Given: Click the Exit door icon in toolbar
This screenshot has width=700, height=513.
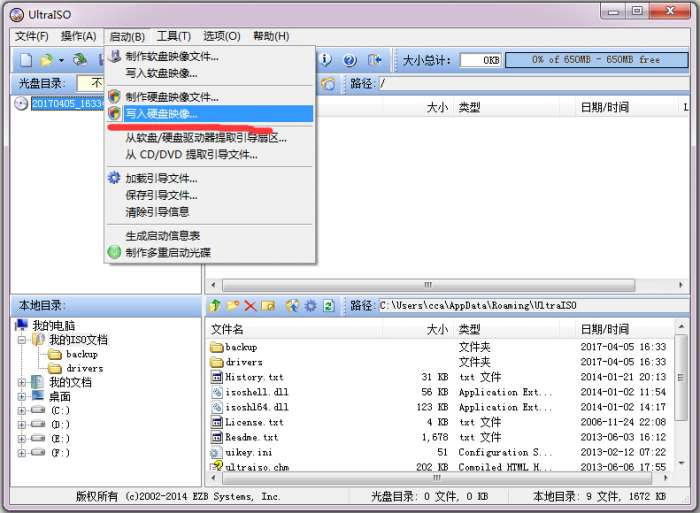Looking at the screenshot, I should tap(374, 60).
